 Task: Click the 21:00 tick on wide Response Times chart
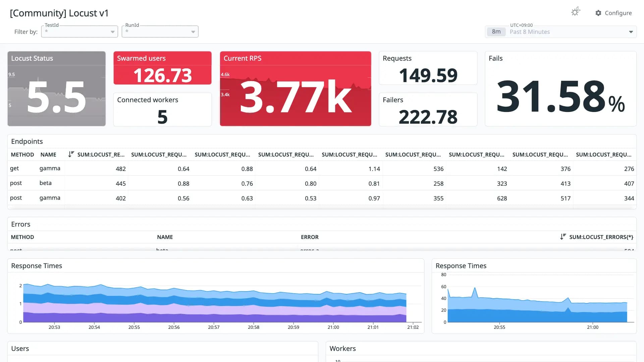point(333,327)
